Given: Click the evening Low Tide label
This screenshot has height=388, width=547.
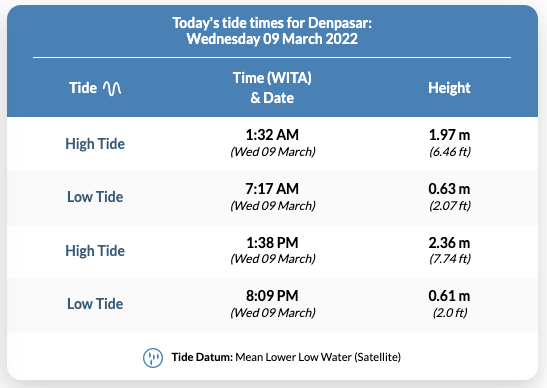Looking at the screenshot, I should pos(95,304).
